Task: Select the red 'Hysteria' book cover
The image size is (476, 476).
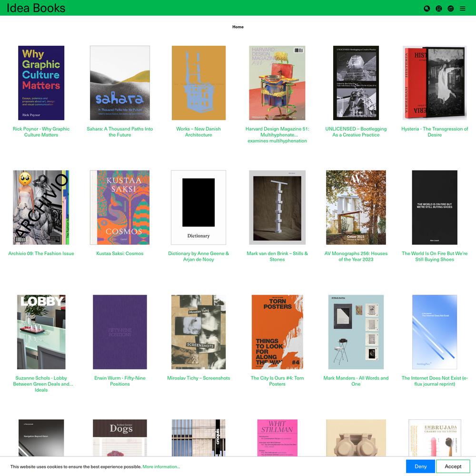Action: coord(435,83)
